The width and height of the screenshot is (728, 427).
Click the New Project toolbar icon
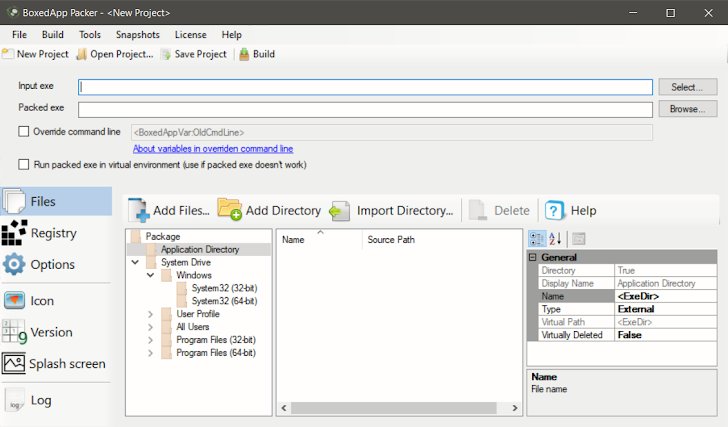[7, 54]
